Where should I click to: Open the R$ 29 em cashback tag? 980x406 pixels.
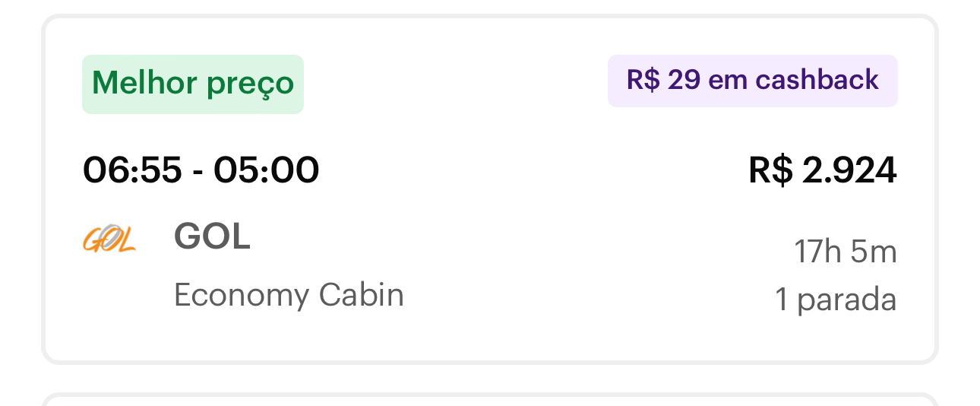tap(752, 81)
